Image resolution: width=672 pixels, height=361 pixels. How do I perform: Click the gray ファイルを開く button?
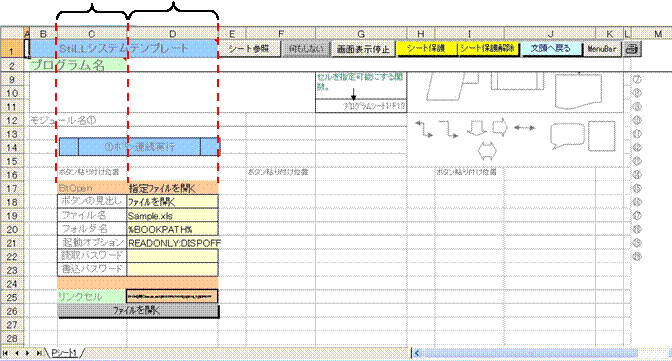138,311
